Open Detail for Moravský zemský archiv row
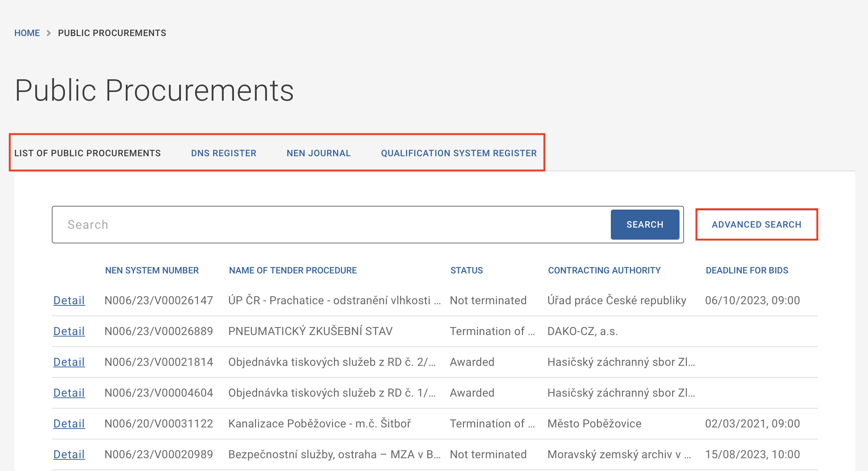Viewport: 868px width, 471px height. (69, 454)
